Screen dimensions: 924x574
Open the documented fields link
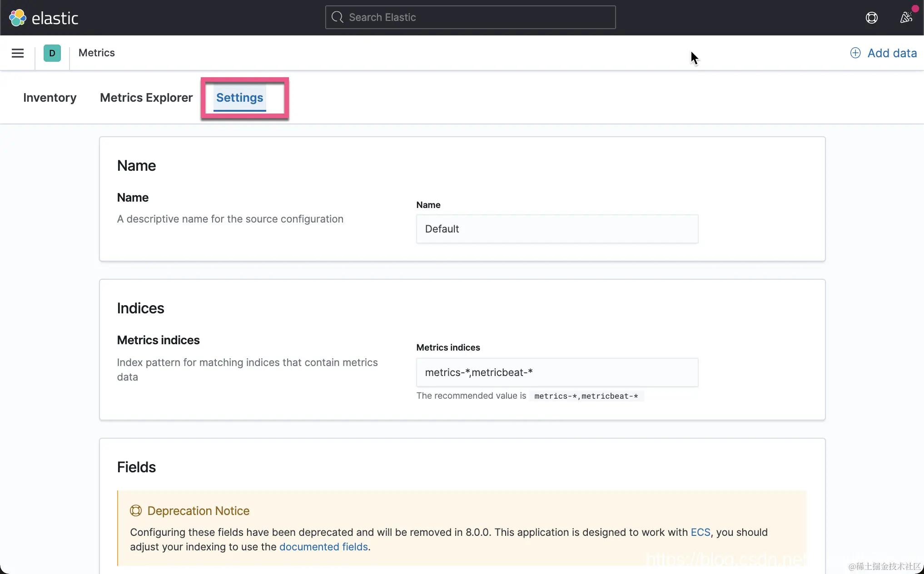coord(323,547)
